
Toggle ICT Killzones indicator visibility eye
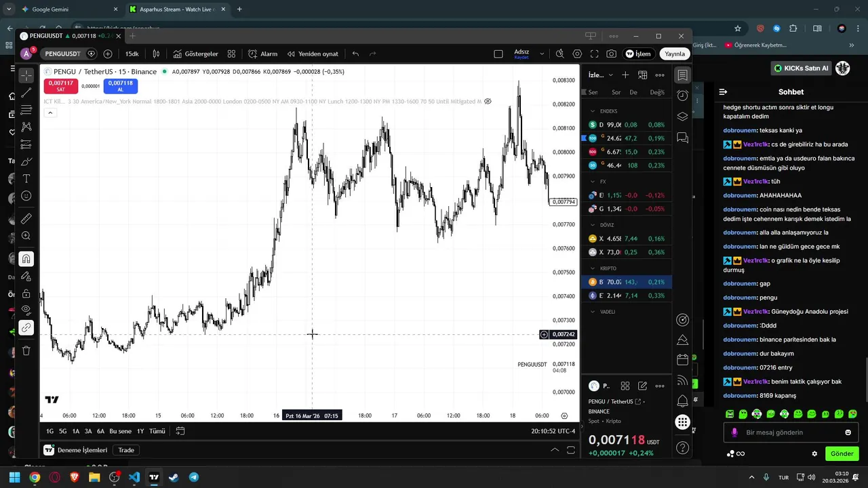488,102
